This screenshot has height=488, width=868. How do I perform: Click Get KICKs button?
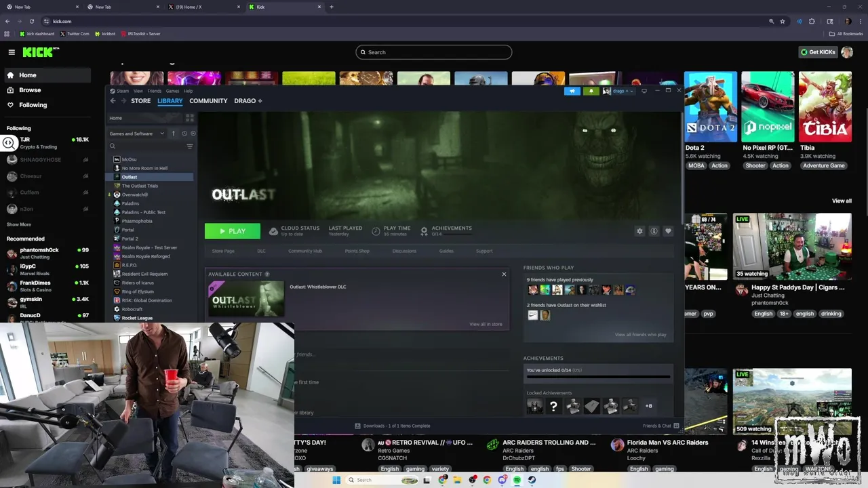817,52
